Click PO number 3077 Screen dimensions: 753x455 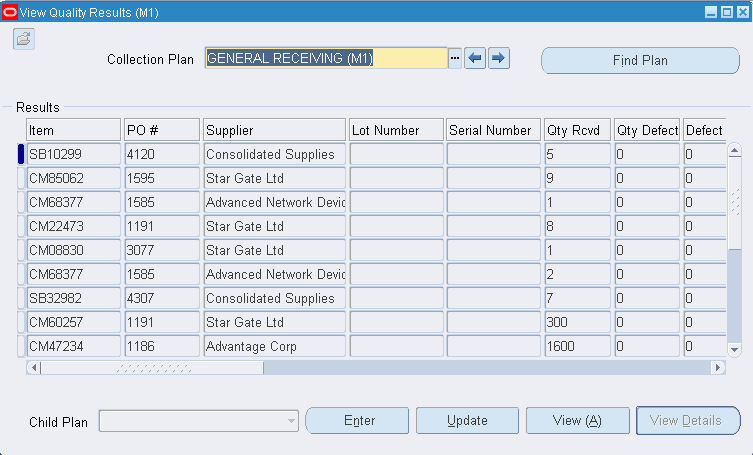tap(162, 250)
